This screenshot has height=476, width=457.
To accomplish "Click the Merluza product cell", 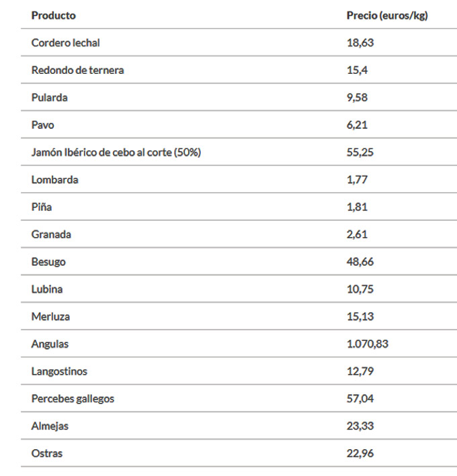I will [x=50, y=316].
